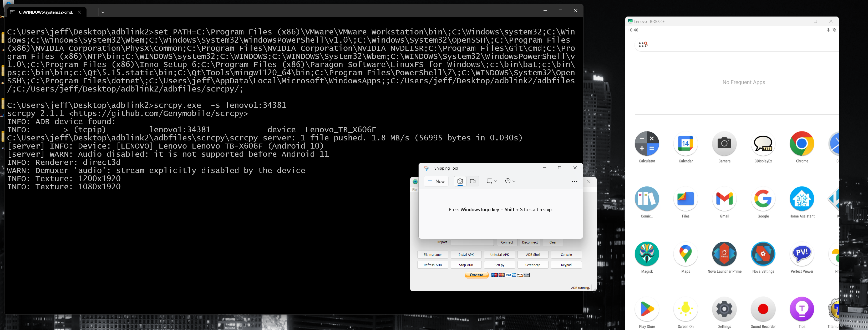Tap the app drawer search dots icon
The height and width of the screenshot is (330, 868).
[x=643, y=44]
